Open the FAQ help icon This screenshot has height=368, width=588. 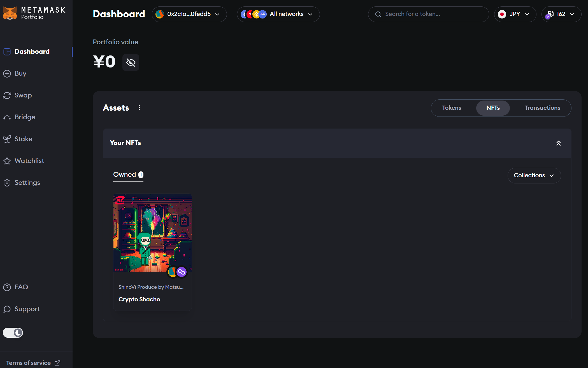pos(7,287)
